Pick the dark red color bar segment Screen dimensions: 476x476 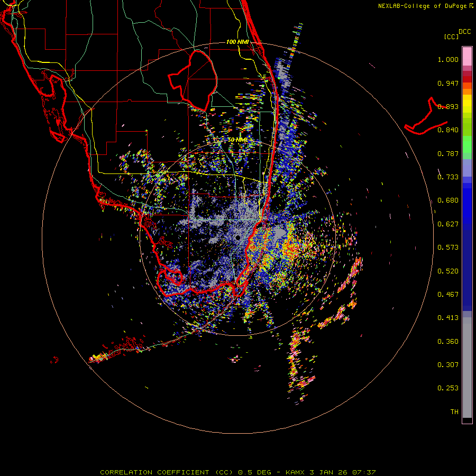click(467, 79)
